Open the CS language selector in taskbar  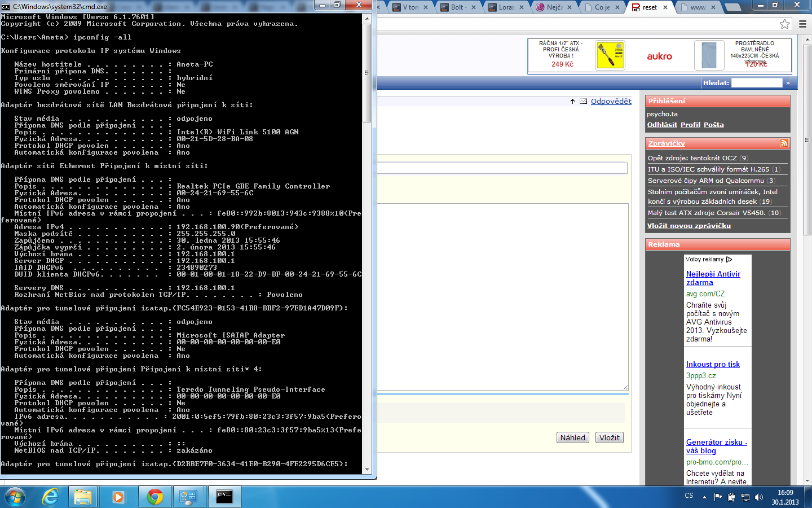(689, 496)
